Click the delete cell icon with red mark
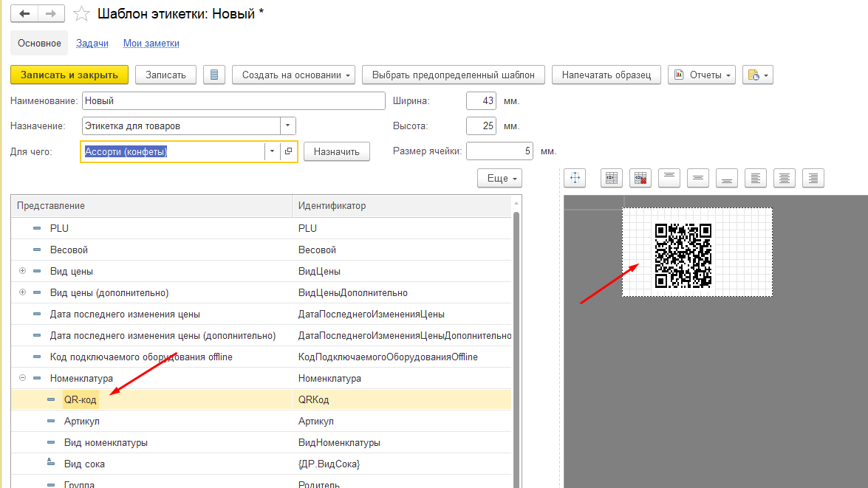This screenshot has width=868, height=488. (640, 178)
